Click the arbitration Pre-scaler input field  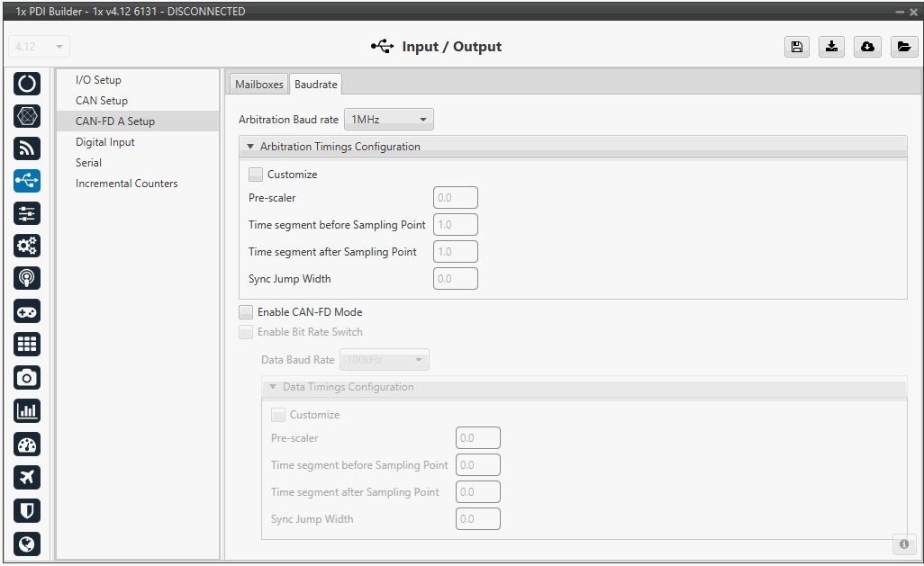coord(455,198)
